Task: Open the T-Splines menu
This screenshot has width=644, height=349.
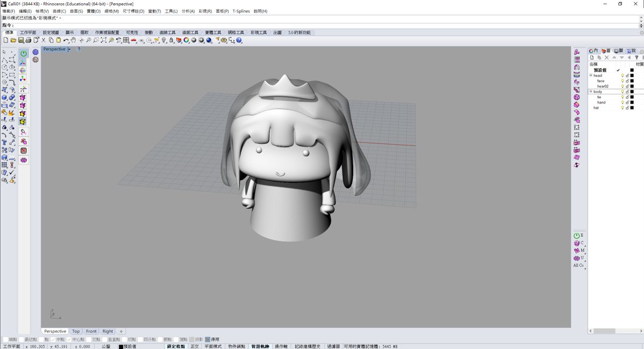Action: point(241,11)
